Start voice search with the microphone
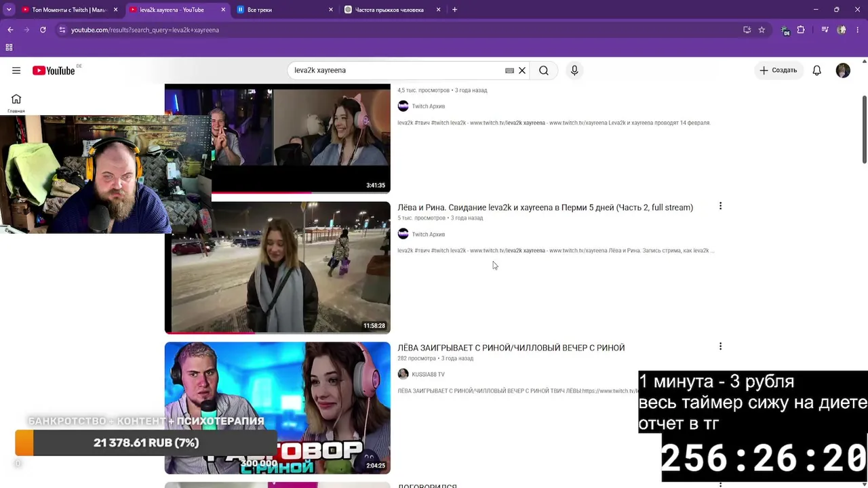This screenshot has height=488, width=868. pos(574,70)
